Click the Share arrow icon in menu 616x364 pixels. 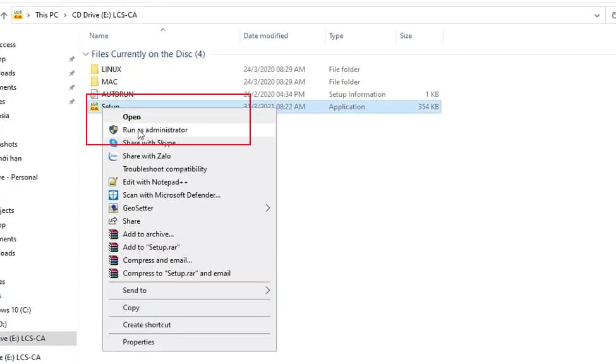(x=114, y=221)
